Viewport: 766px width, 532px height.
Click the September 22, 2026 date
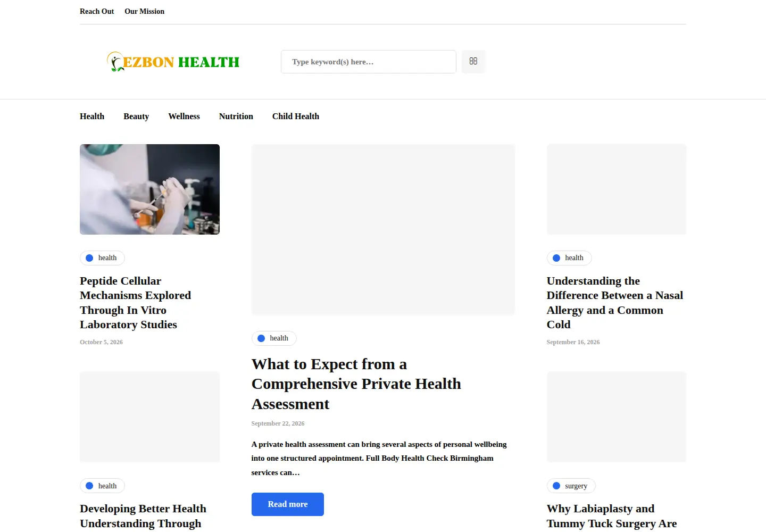pos(278,423)
